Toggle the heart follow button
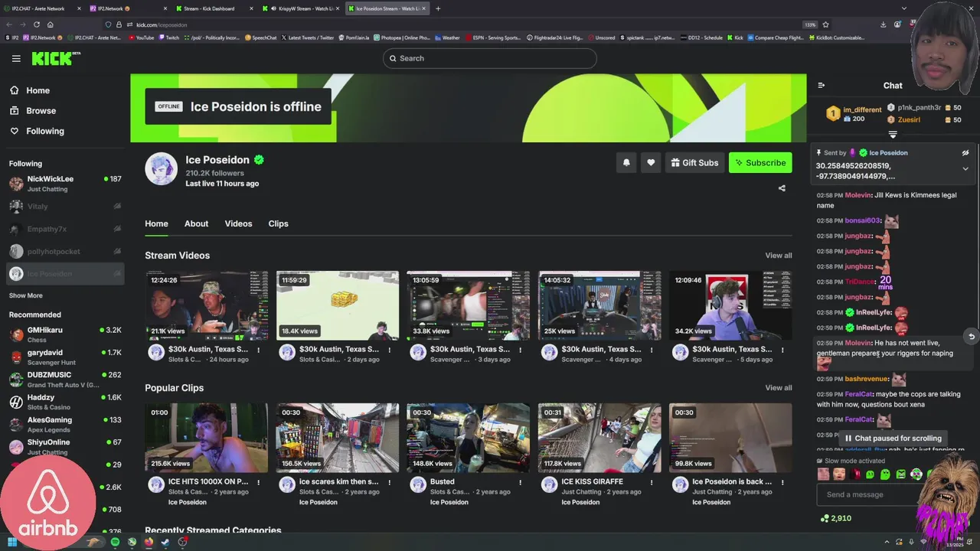The image size is (980, 551). coord(651,162)
